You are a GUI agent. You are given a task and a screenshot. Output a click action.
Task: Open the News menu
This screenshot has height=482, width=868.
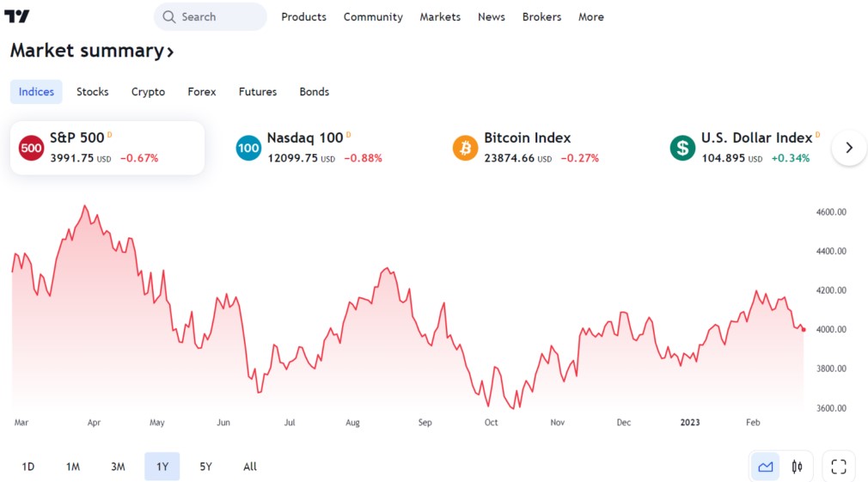[x=492, y=16]
